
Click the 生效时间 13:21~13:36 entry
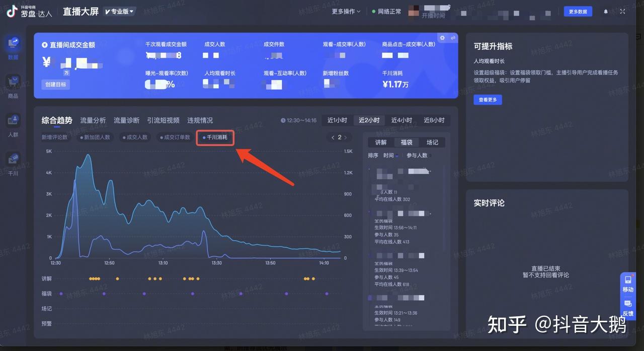[x=396, y=313]
